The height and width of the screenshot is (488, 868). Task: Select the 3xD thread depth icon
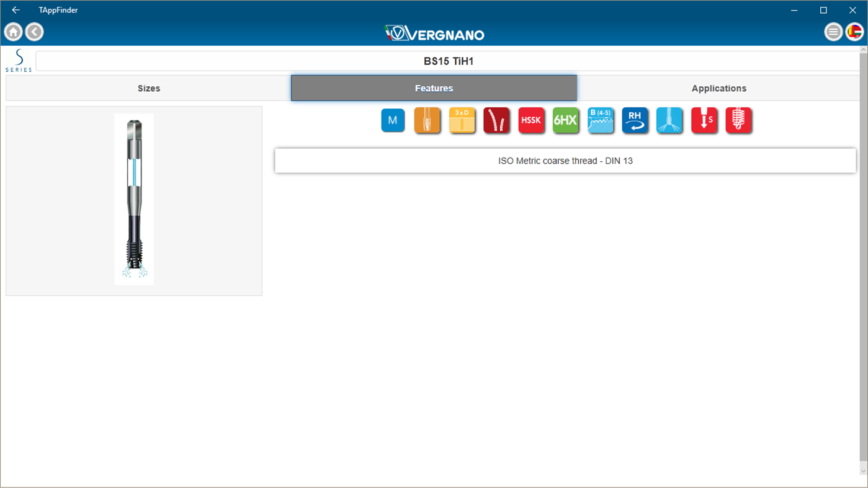click(462, 120)
